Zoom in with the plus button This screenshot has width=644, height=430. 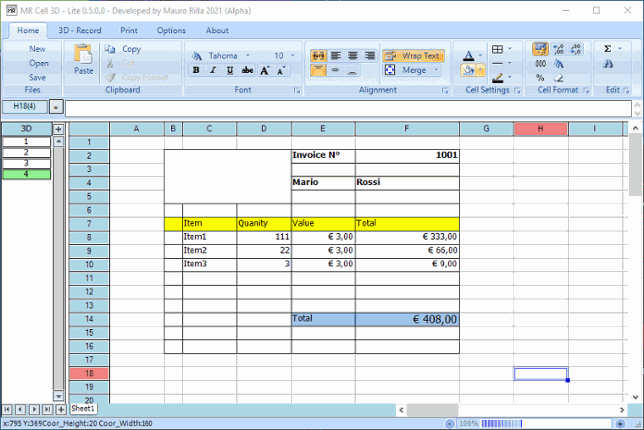(620, 424)
